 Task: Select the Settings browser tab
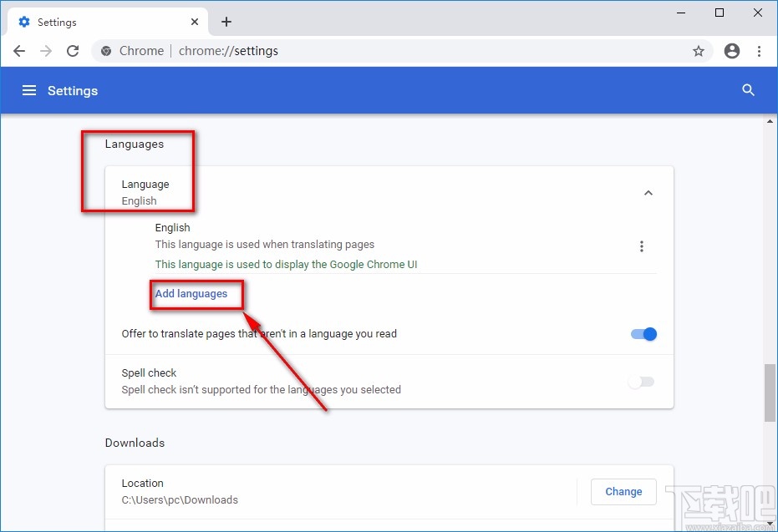[x=108, y=22]
